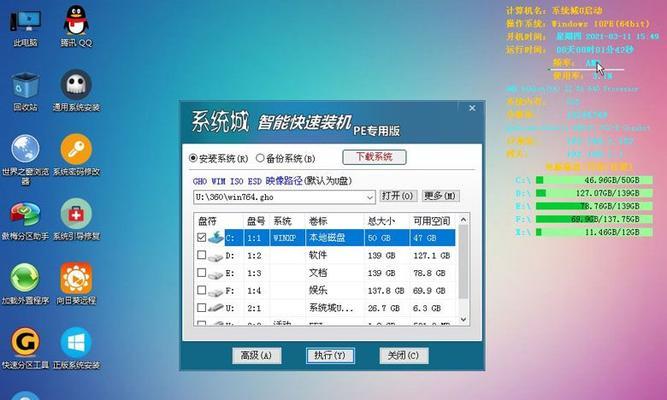The width and height of the screenshot is (667, 400).
Task: Check the E: drive checkbox
Action: pos(202,273)
